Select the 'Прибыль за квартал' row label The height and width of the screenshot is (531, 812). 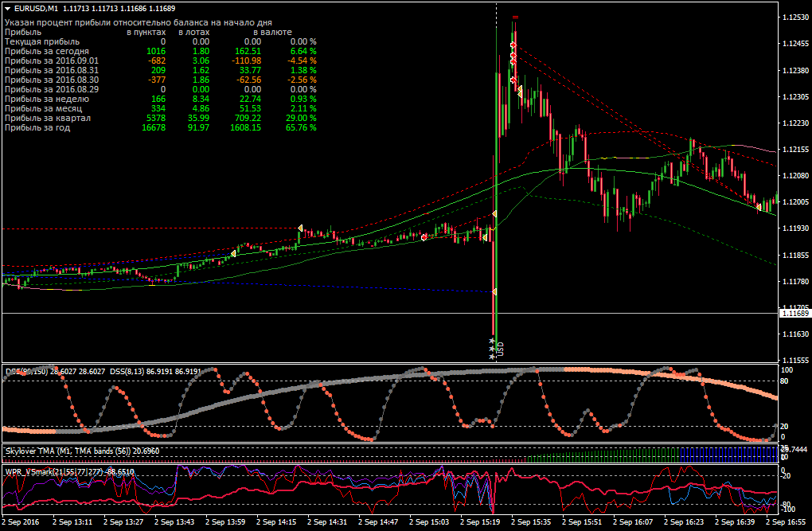click(x=48, y=118)
